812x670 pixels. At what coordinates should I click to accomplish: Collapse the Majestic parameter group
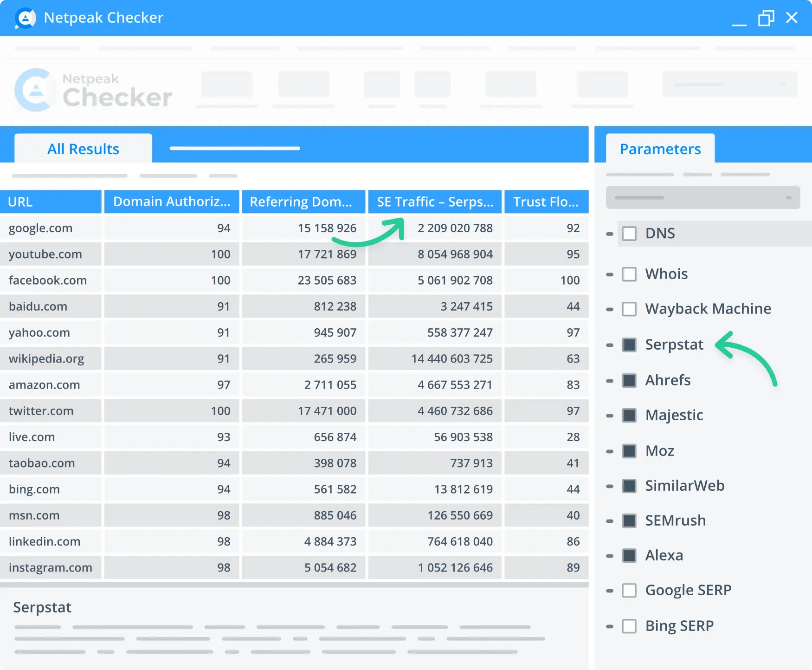point(609,416)
